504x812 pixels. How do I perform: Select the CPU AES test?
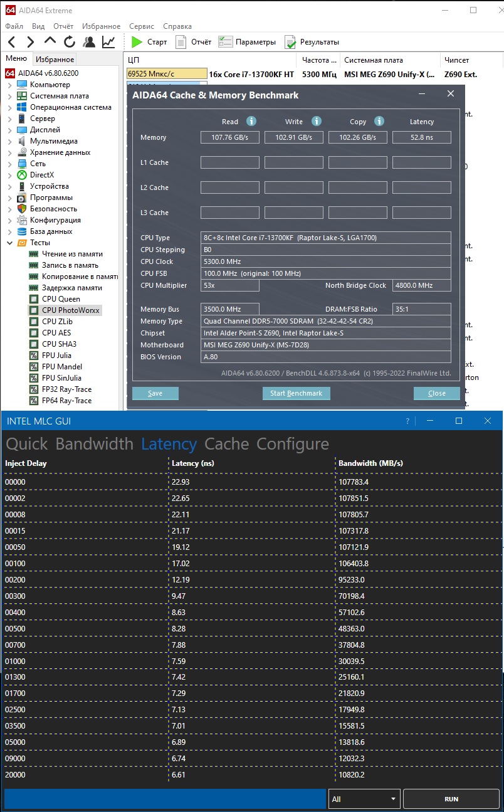coord(56,333)
